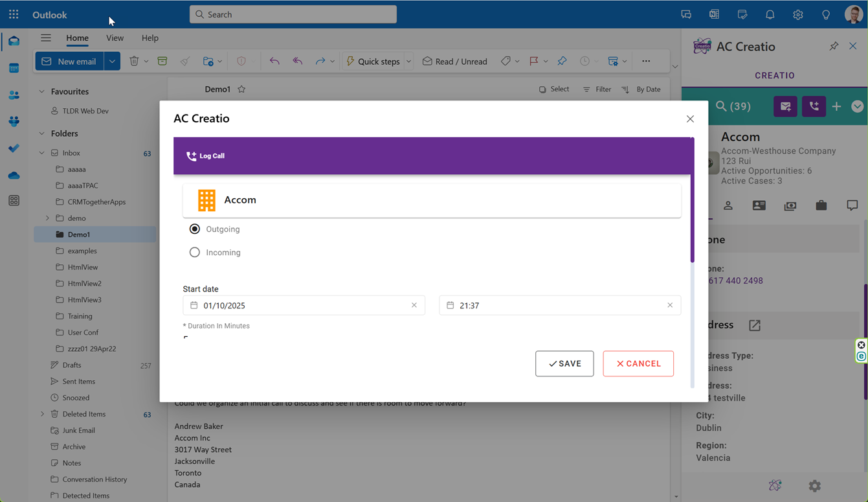Image resolution: width=868 pixels, height=502 pixels.
Task: Open the Quick steps dropdown arrow
Action: pyautogui.click(x=408, y=61)
